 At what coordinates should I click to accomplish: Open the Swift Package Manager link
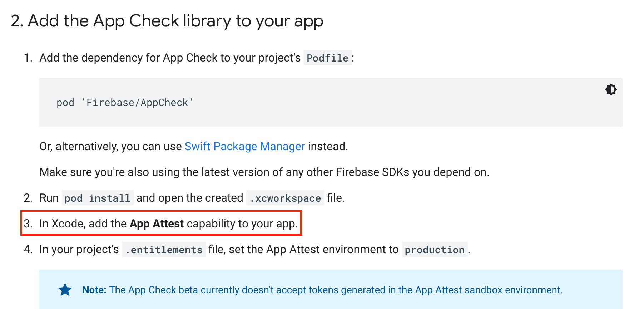244,146
